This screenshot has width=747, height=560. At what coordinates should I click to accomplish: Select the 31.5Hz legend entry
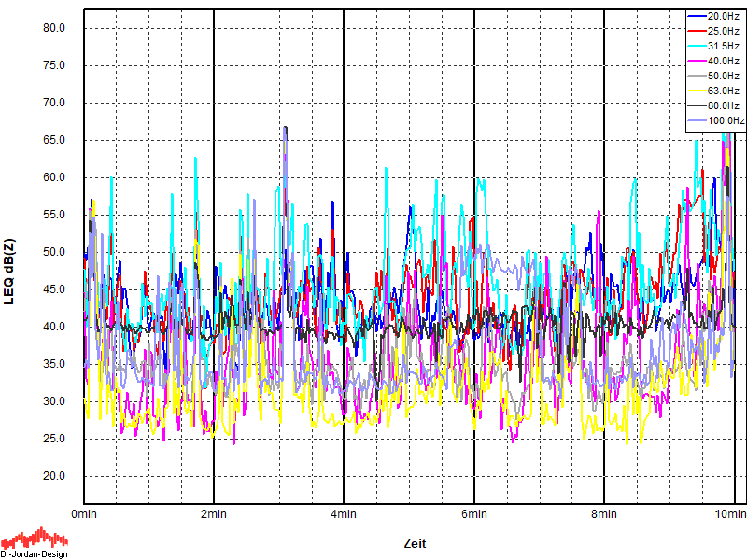pyautogui.click(x=724, y=46)
